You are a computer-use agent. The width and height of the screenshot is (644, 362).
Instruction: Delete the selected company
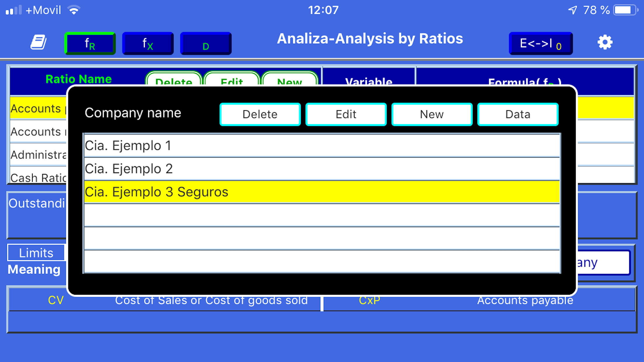(260, 114)
